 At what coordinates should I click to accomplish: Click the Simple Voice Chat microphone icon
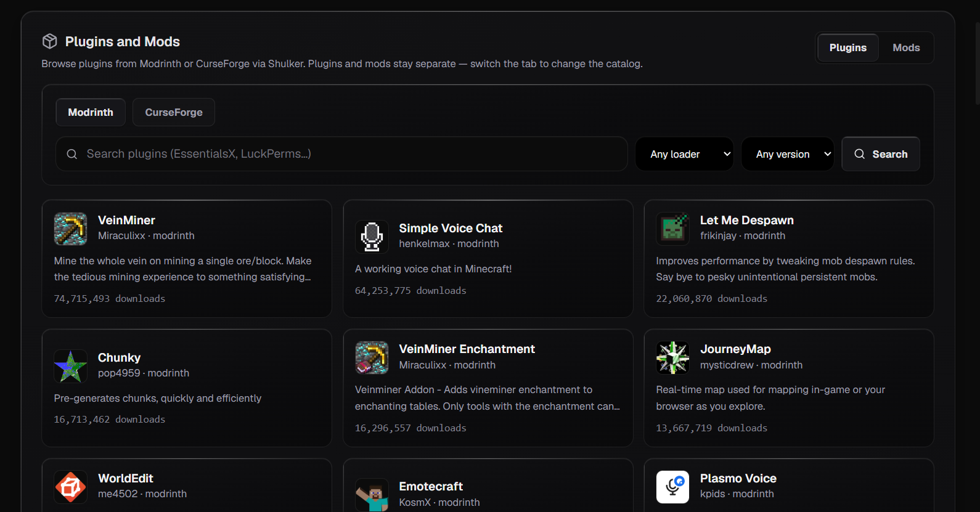(x=372, y=237)
